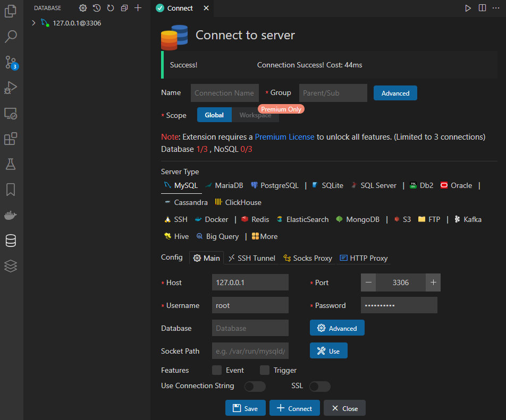Screen dimensions: 506x420
Task: Open query history icon in Database header
Action: click(x=97, y=8)
